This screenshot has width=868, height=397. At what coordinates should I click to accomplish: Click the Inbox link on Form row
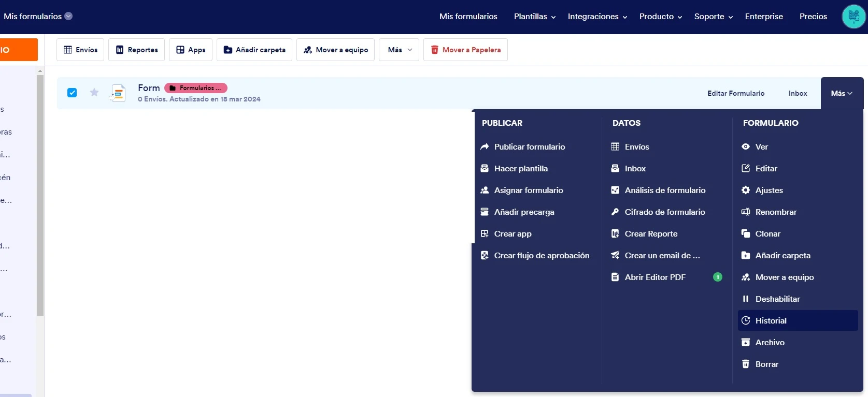pos(798,93)
